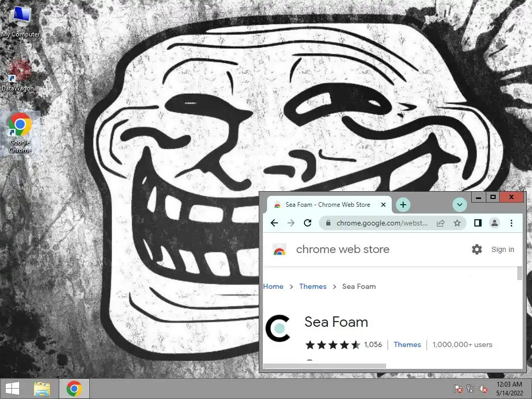
Task: Select the Google Chrome desktop shortcut
Action: (20, 133)
